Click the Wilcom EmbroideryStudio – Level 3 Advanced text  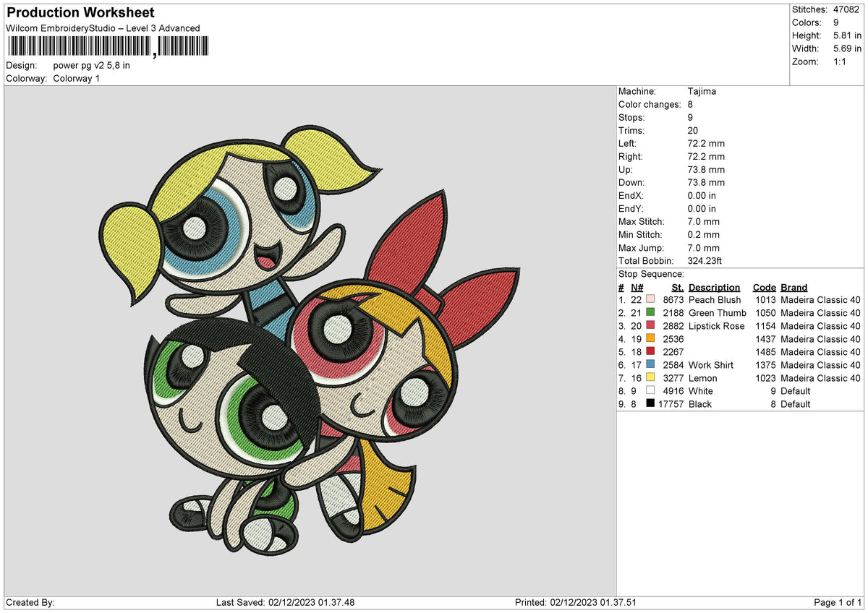pyautogui.click(x=103, y=28)
